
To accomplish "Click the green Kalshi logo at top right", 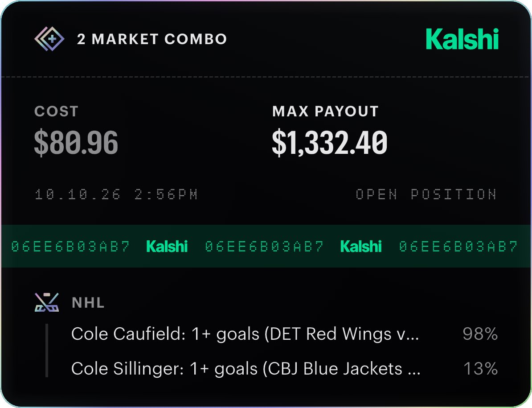I will [462, 39].
